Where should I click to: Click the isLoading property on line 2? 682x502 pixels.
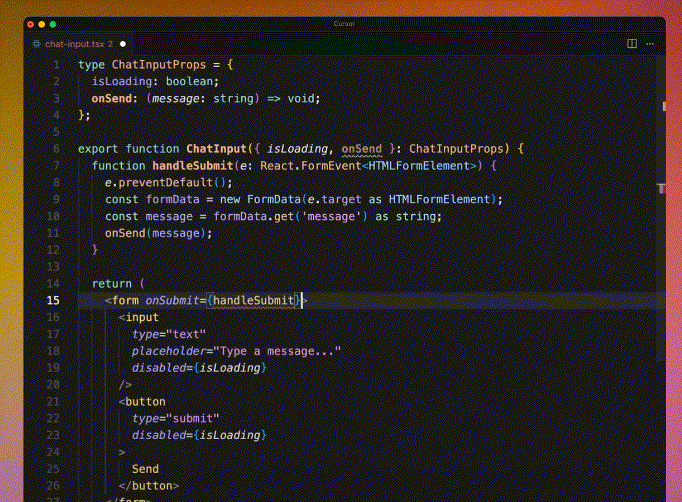(122, 82)
